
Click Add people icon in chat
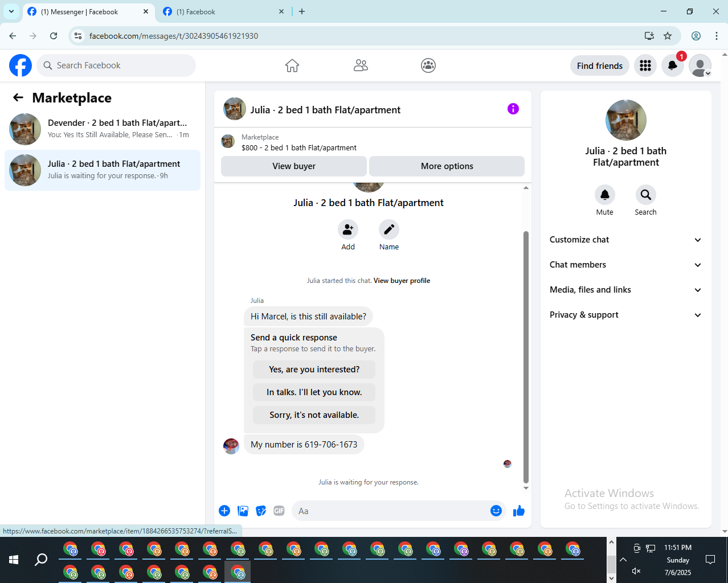click(x=348, y=229)
